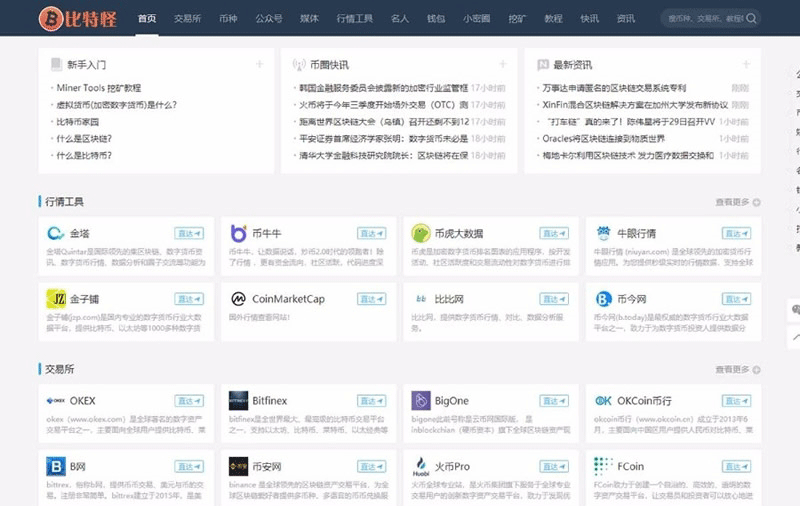Open 比特币家园 link
Image resolution: width=800 pixels, height=506 pixels.
coord(78,122)
